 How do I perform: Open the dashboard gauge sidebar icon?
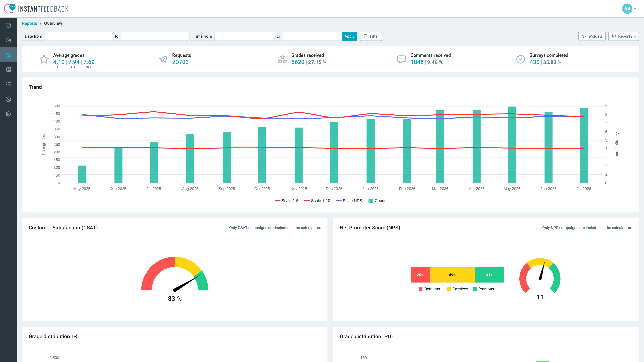coord(8,25)
